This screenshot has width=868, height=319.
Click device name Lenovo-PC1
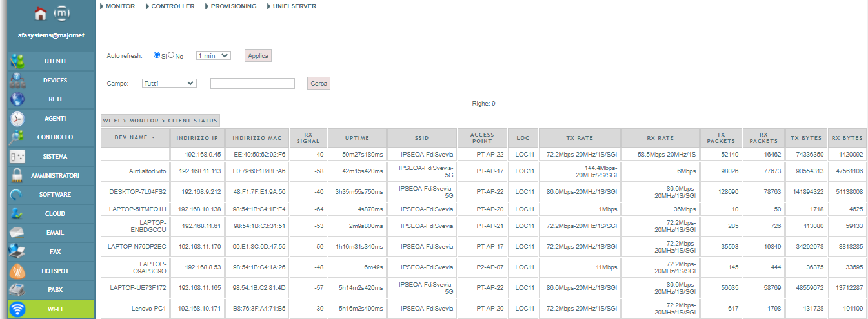tap(149, 309)
